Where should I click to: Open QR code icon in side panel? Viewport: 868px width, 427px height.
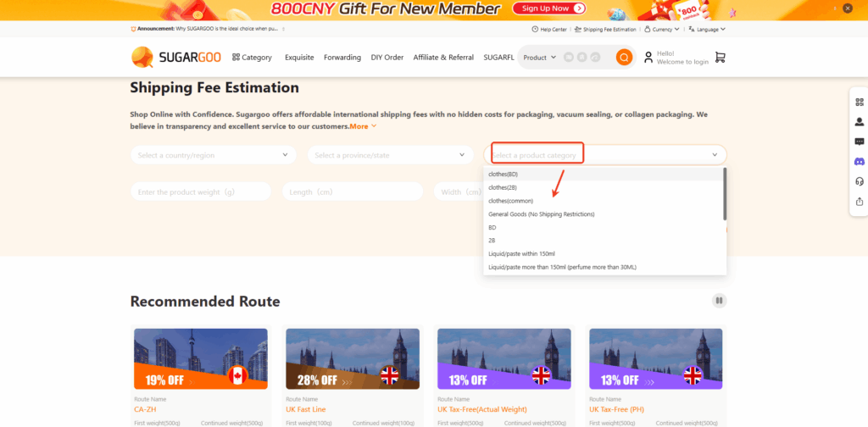pyautogui.click(x=860, y=102)
